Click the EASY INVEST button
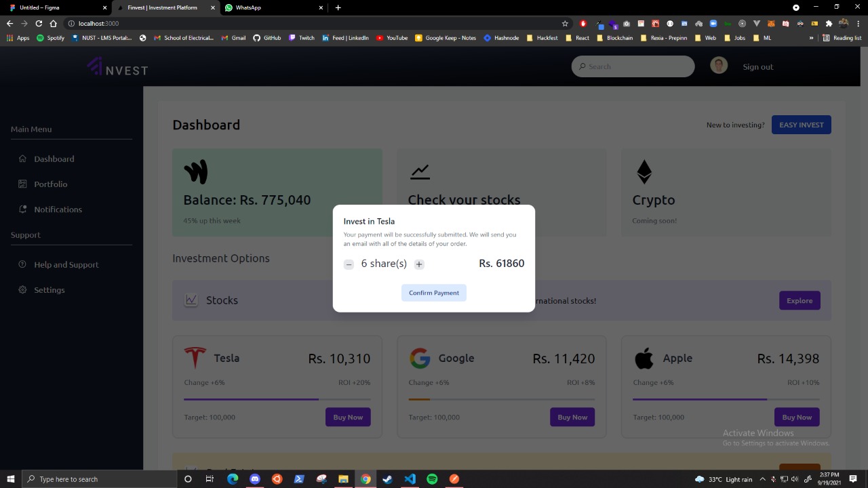This screenshot has width=868, height=488. tap(801, 125)
